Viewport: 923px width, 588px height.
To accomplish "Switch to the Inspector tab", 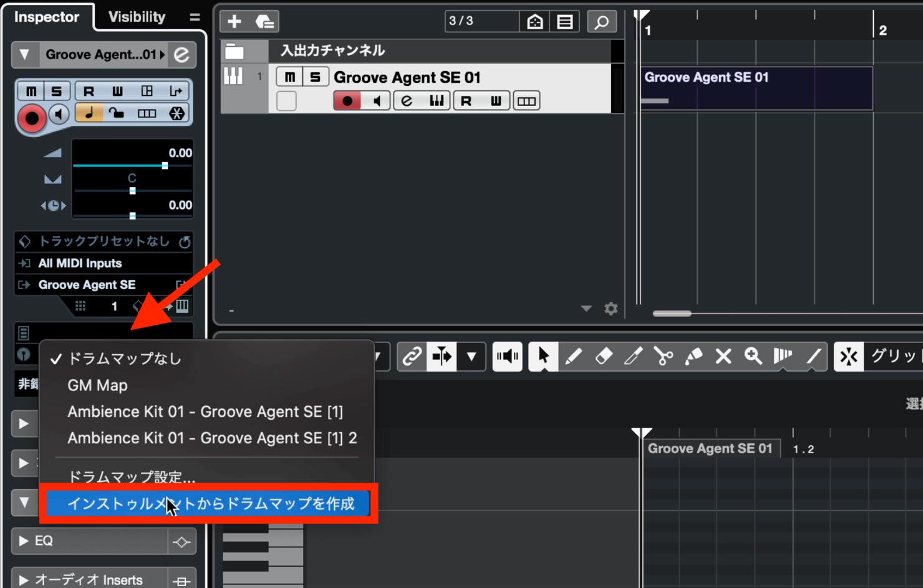I will (47, 17).
